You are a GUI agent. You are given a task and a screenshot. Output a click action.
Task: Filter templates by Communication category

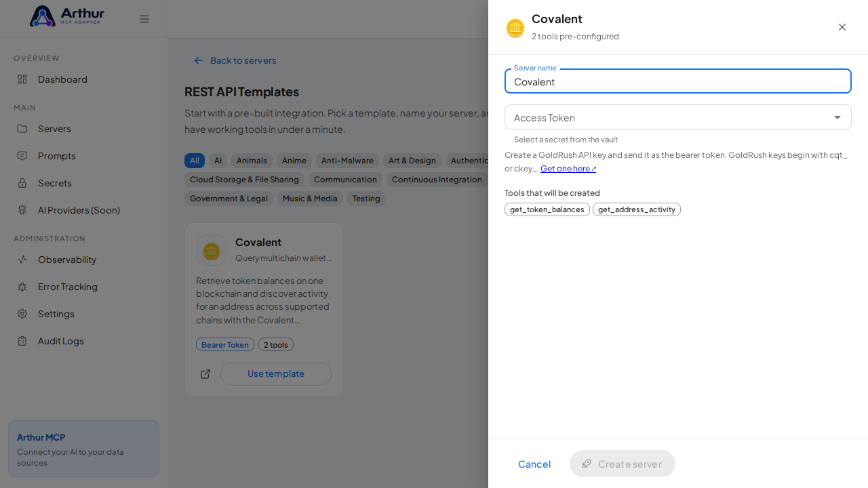[x=345, y=180]
